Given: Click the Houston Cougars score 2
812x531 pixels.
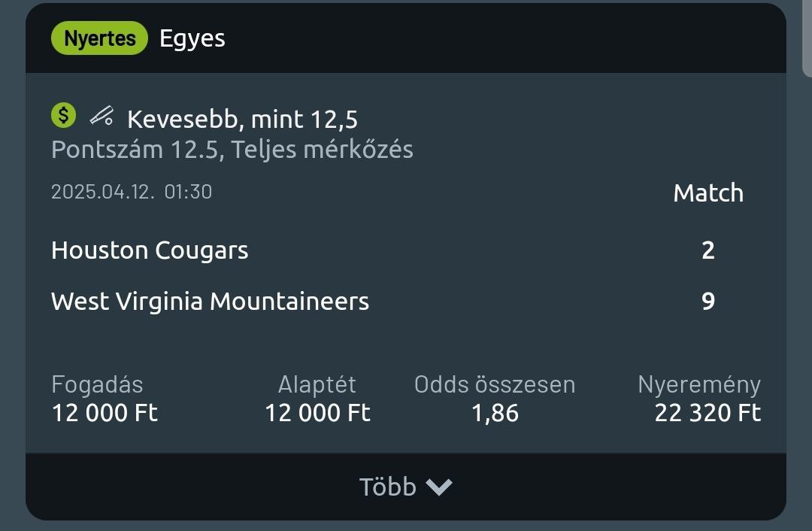Looking at the screenshot, I should 707,250.
